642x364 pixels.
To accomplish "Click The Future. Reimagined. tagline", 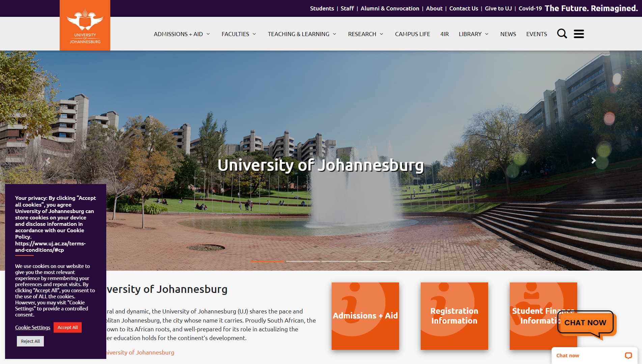I will pyautogui.click(x=591, y=8).
